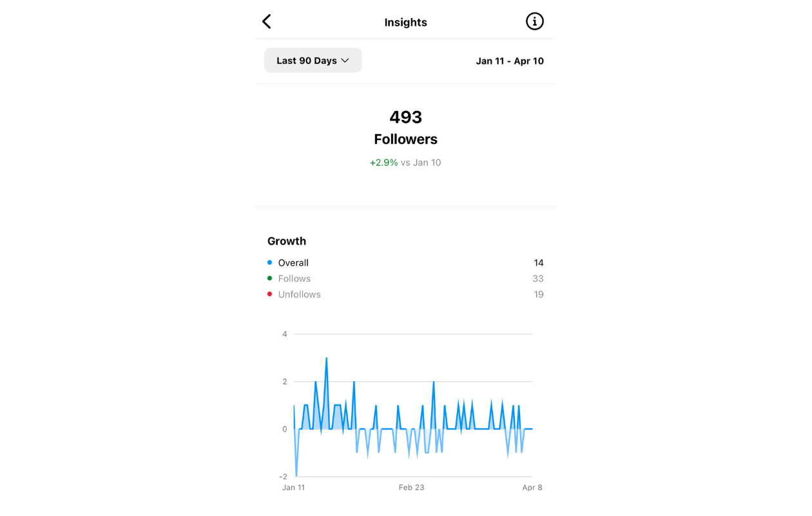Click the Apr 8 axis label
Screen dimensions: 812x516
532,488
